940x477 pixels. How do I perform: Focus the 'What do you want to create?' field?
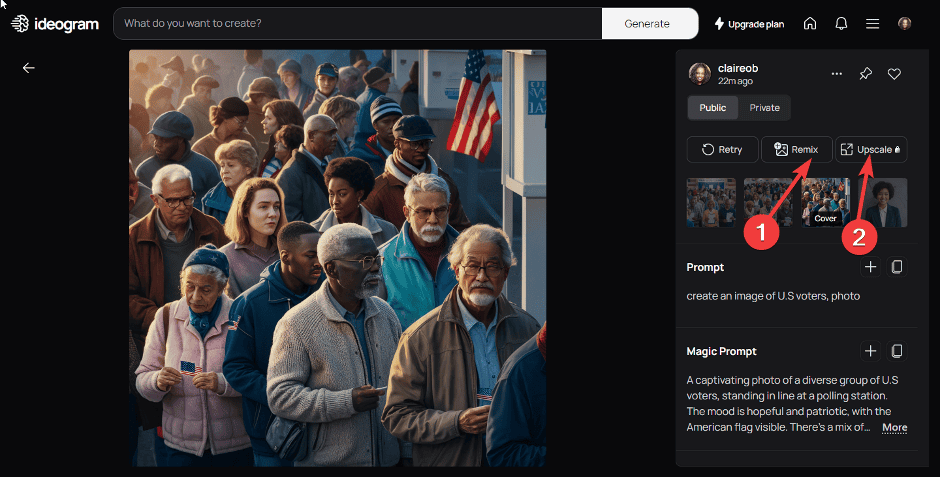(357, 23)
